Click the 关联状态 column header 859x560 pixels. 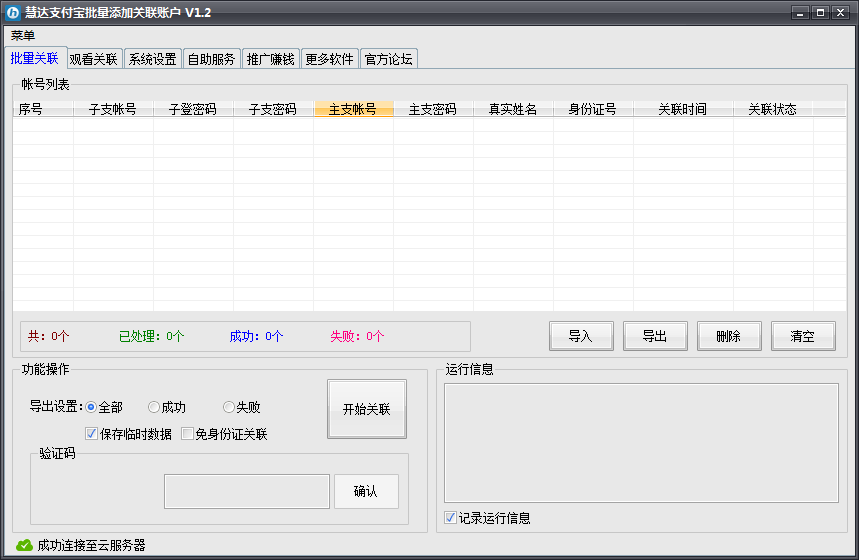773,109
